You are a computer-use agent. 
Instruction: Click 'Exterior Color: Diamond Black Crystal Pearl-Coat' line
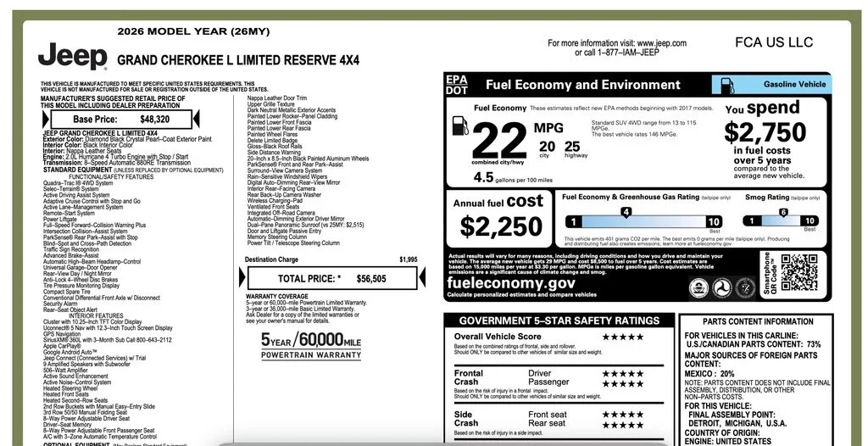127,139
